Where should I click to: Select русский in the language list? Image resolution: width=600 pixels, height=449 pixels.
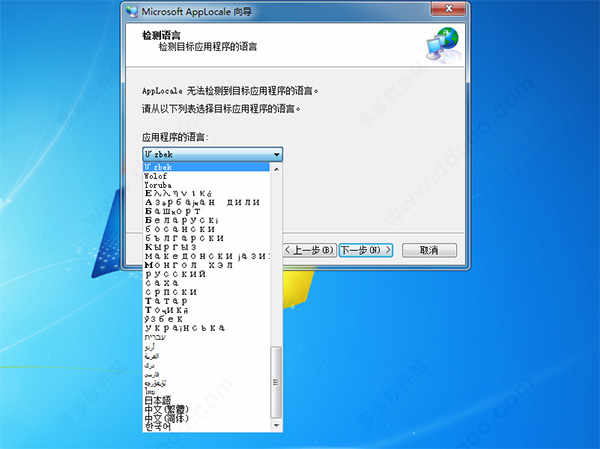207,274
